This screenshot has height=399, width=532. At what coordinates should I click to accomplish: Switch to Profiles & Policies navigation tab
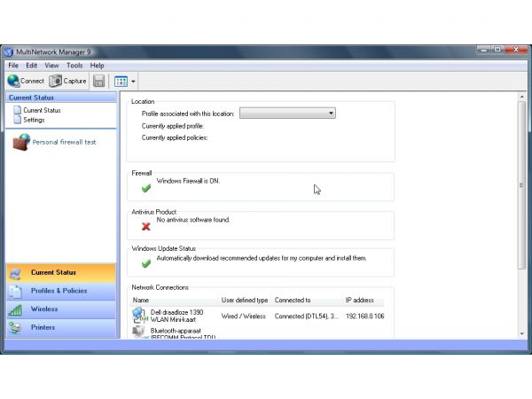(x=61, y=291)
